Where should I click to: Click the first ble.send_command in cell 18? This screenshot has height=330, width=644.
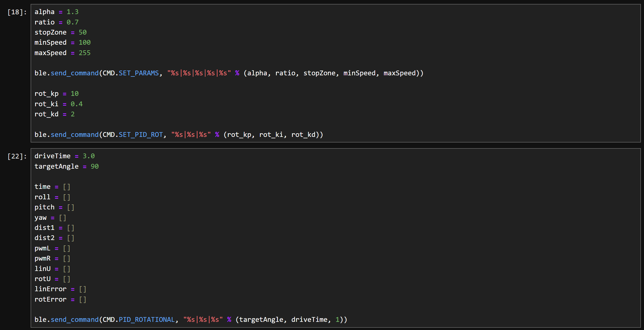point(67,73)
